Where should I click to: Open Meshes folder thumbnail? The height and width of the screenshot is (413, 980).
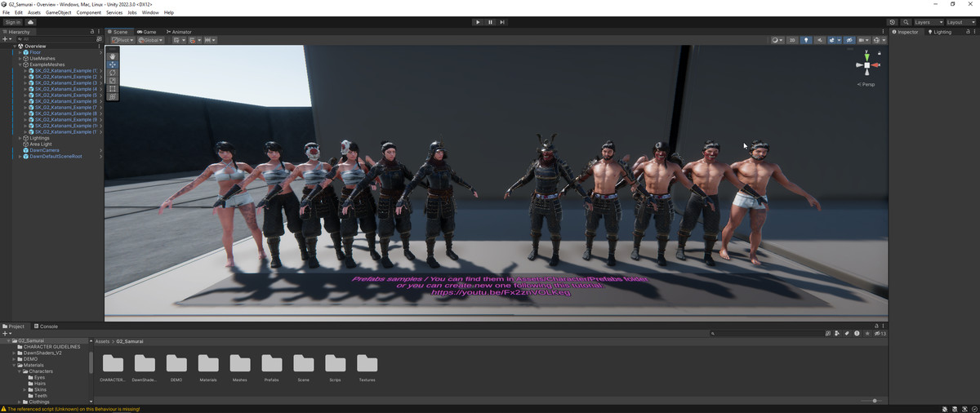[x=240, y=363]
